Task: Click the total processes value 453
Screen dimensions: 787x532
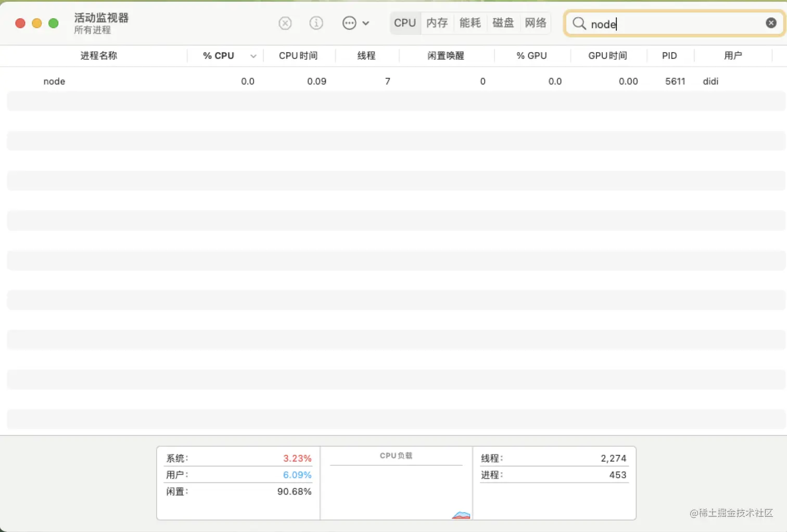Action: tap(618, 475)
